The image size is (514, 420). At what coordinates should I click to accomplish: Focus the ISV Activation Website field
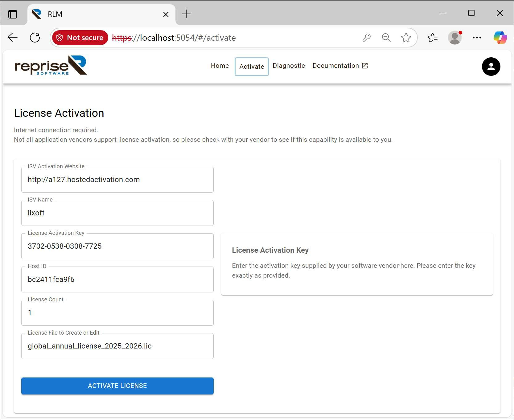click(x=117, y=180)
